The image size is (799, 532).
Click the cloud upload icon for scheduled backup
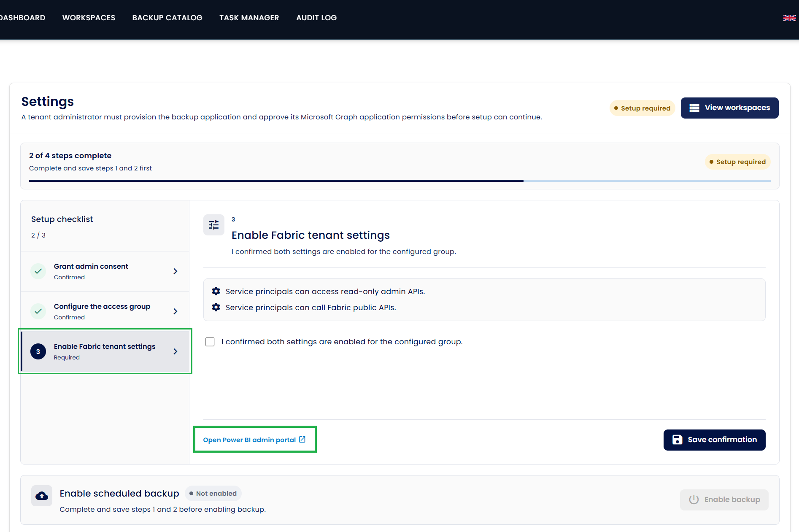point(42,496)
